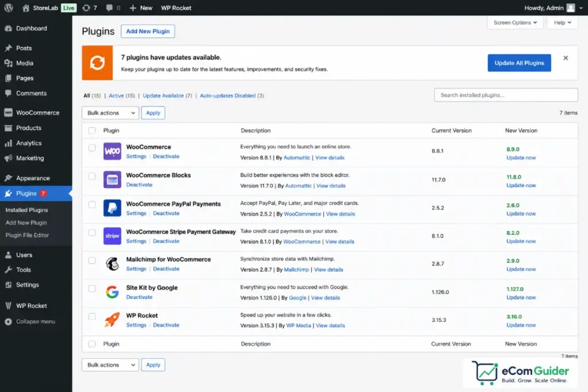Click Update now for WP Rocket 3.16.0

click(521, 325)
